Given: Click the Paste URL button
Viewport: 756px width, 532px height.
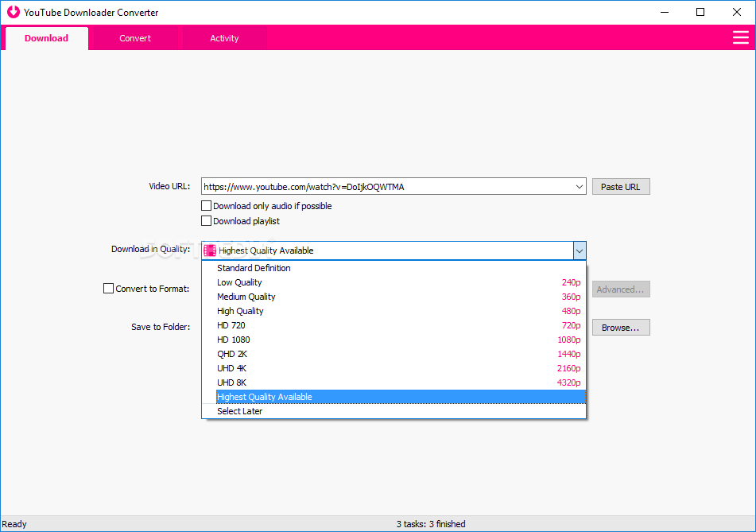Looking at the screenshot, I should tap(621, 187).
